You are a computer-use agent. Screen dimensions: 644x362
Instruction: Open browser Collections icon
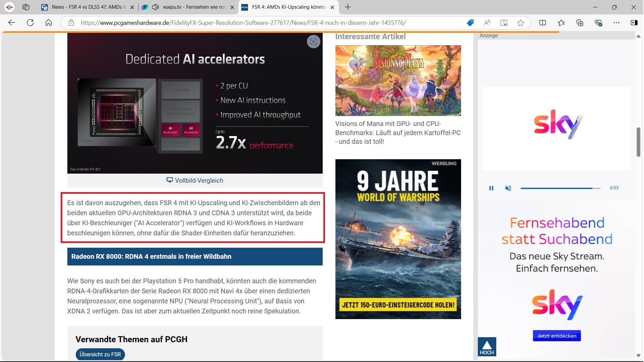point(579,23)
